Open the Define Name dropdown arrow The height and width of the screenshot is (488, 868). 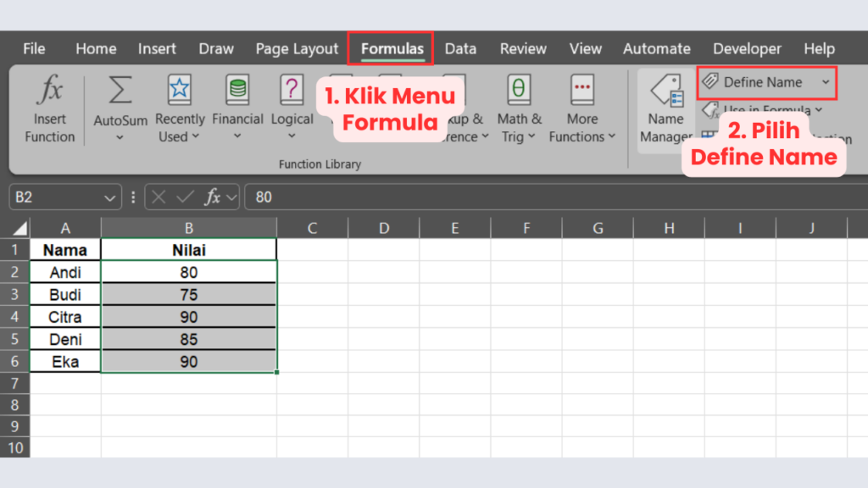click(x=826, y=82)
